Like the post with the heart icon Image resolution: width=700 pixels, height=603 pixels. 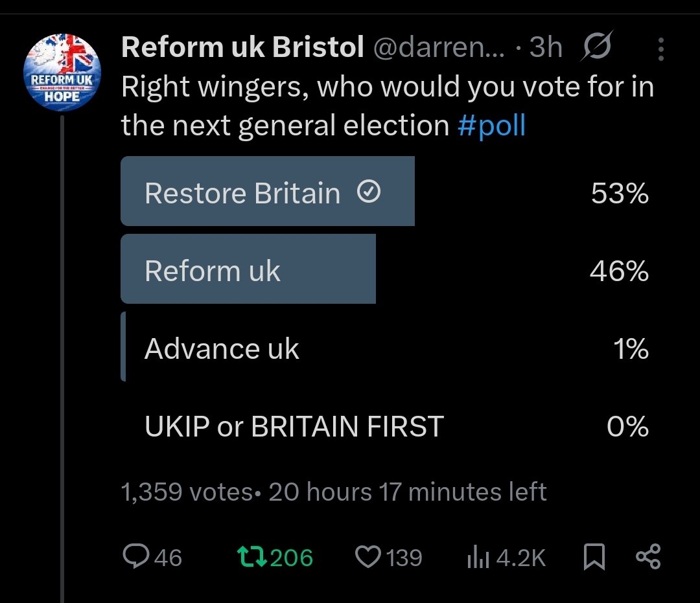[369, 558]
